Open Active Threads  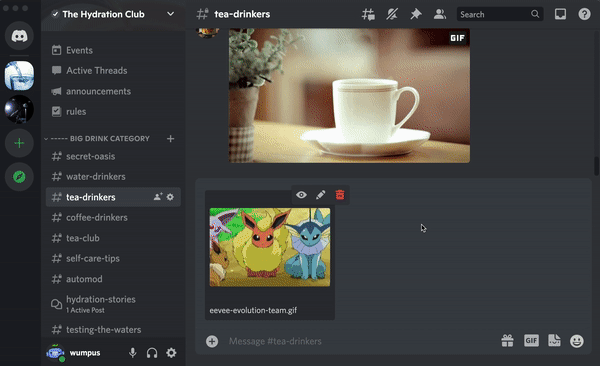click(112, 70)
